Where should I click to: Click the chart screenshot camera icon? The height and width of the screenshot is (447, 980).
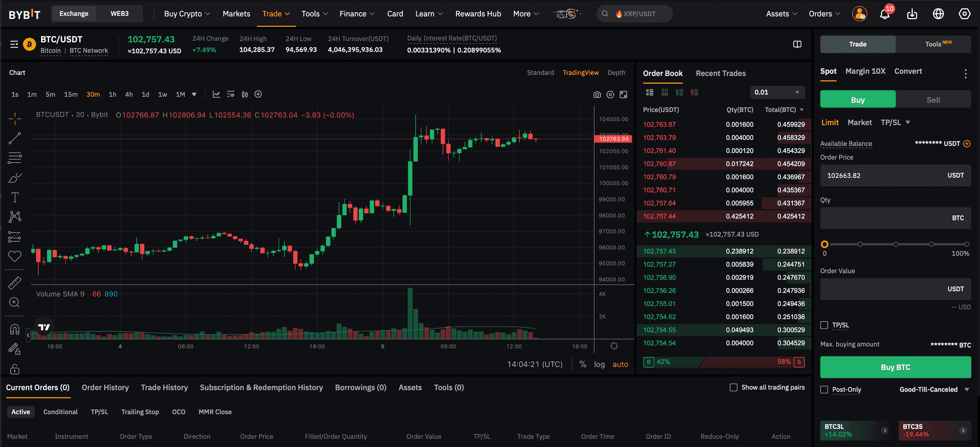pyautogui.click(x=597, y=95)
